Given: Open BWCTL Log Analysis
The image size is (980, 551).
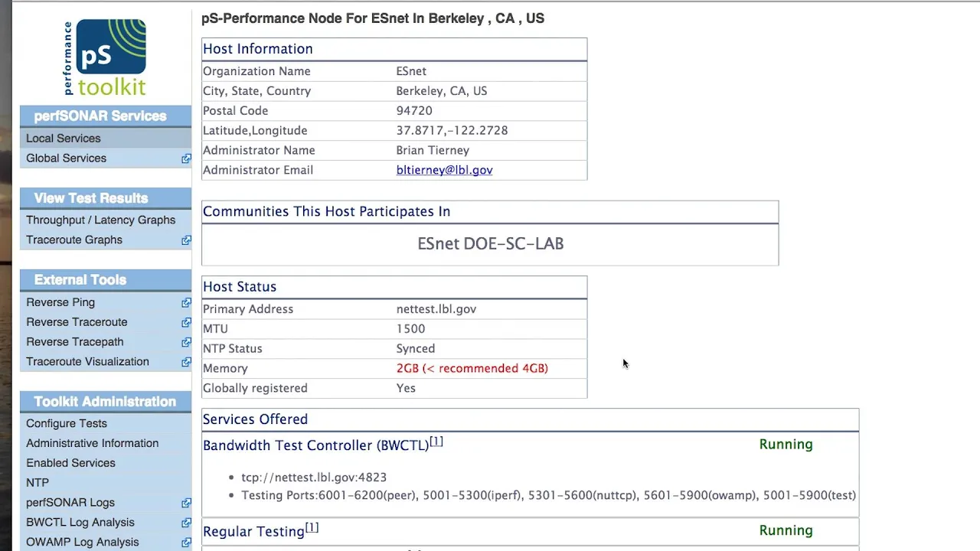Looking at the screenshot, I should click(x=80, y=523).
